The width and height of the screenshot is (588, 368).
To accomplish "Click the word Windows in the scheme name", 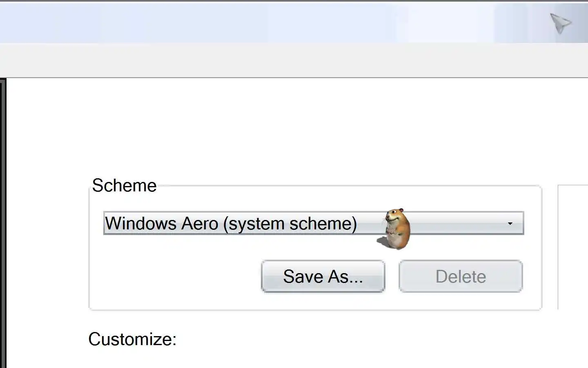I will coord(140,223).
